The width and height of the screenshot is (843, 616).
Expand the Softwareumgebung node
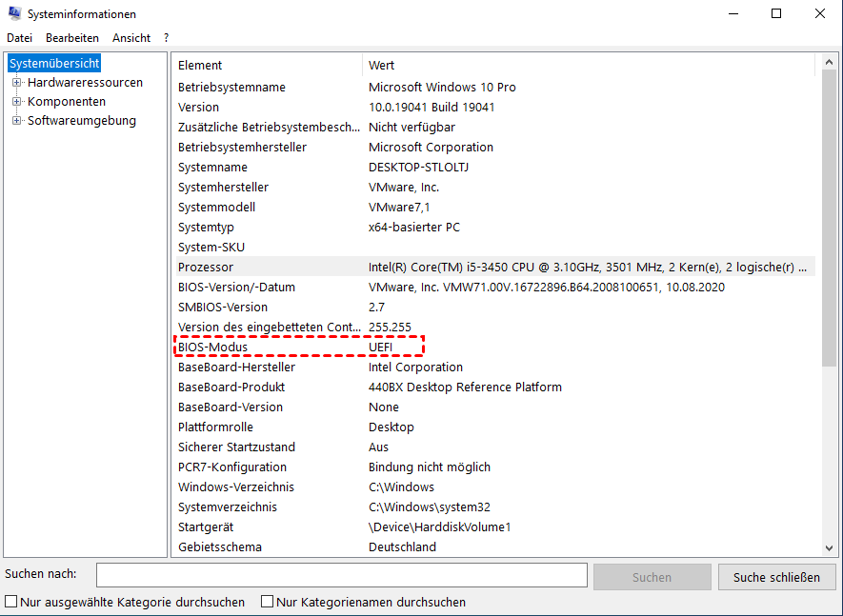click(16, 120)
